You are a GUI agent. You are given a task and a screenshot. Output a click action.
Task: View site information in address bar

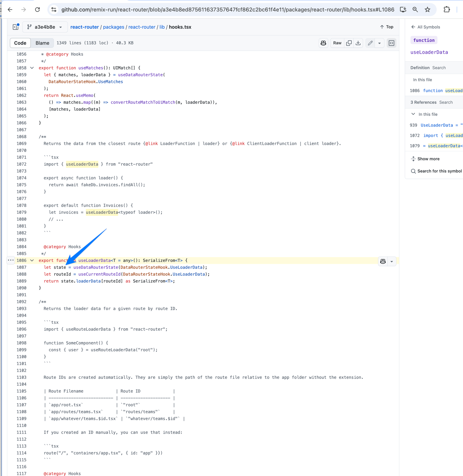[x=54, y=10]
